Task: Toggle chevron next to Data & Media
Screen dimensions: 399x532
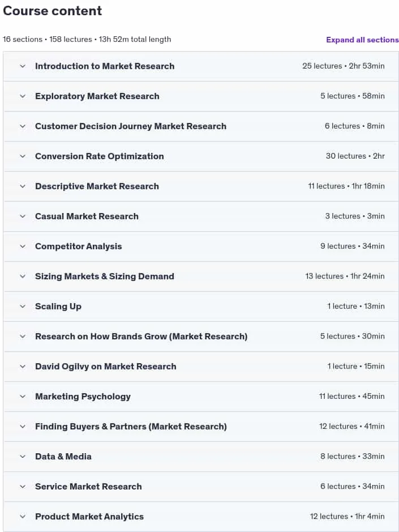Action: pyautogui.click(x=23, y=456)
